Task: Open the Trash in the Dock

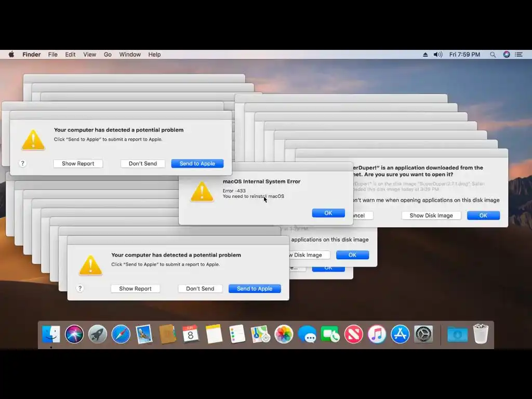Action: pyautogui.click(x=481, y=334)
